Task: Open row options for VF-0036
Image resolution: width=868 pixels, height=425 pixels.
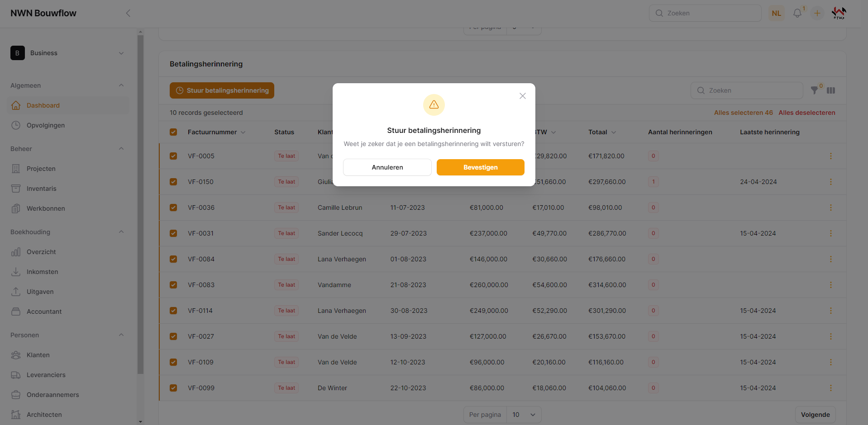Action: [x=830, y=208]
